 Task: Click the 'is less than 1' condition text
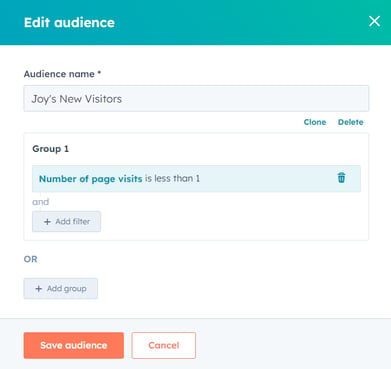tap(172, 178)
